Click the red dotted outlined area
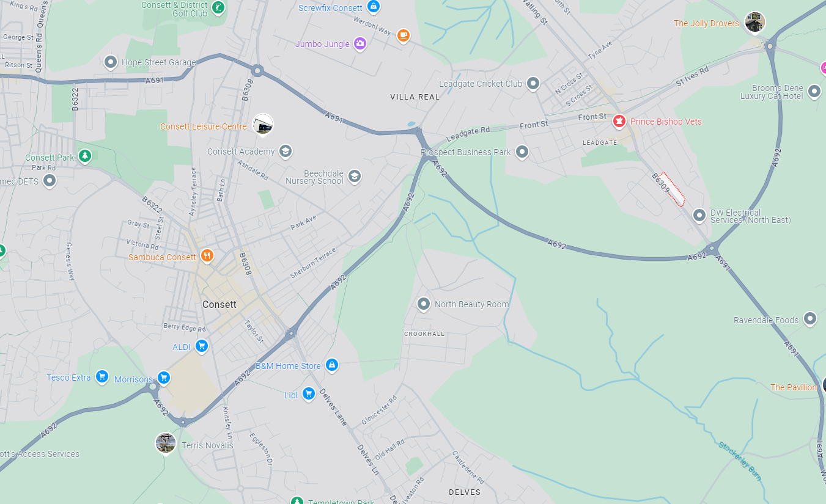Viewport: 826px width, 504px height. (x=672, y=189)
